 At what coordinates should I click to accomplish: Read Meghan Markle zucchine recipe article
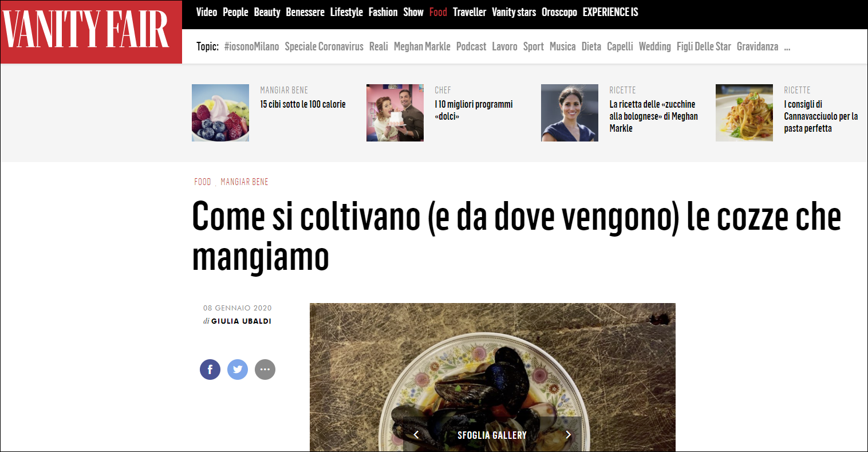tap(653, 116)
